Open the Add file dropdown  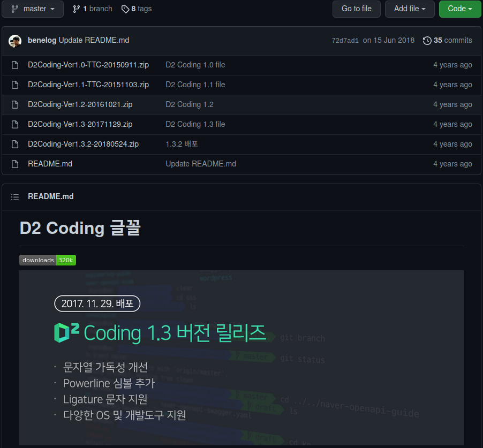[x=410, y=9]
